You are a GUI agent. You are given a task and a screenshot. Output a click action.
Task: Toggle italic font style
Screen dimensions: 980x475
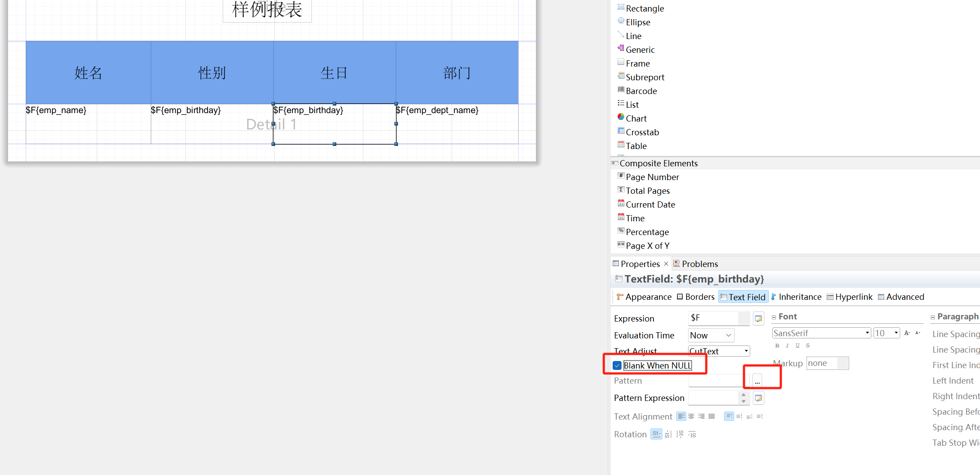tap(787, 345)
